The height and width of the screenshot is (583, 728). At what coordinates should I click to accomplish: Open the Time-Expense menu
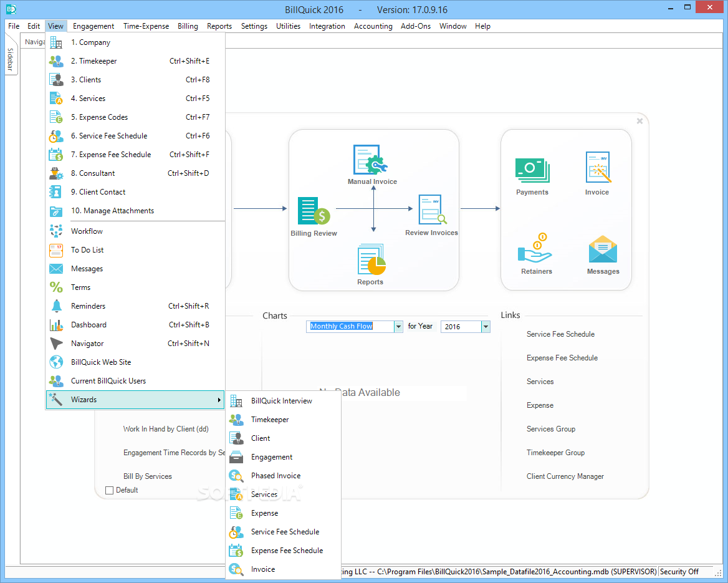pos(146,26)
